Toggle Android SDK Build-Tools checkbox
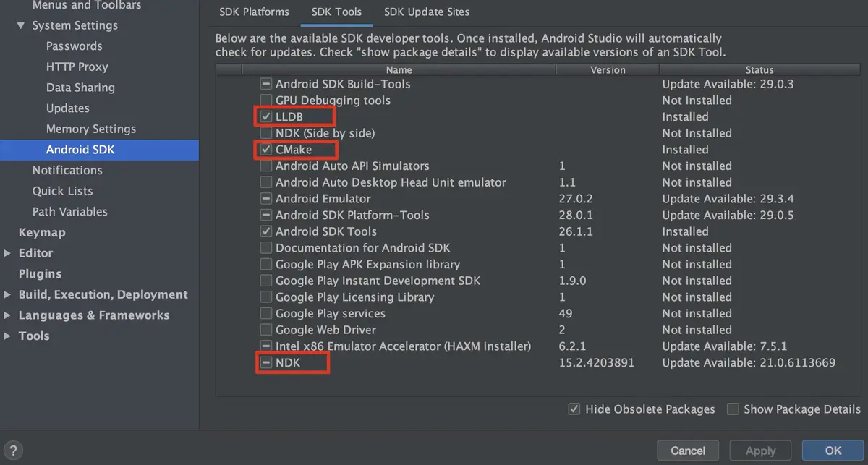Viewport: 868px width, 465px height. (x=266, y=84)
